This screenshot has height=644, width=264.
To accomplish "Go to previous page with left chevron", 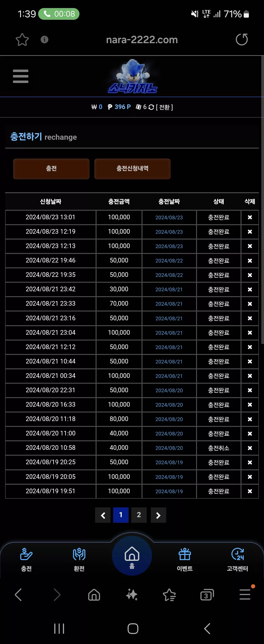I will [x=103, y=515].
